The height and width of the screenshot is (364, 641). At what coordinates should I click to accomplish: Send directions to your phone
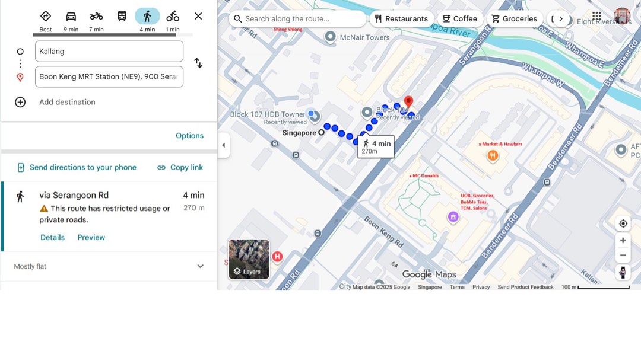(77, 168)
